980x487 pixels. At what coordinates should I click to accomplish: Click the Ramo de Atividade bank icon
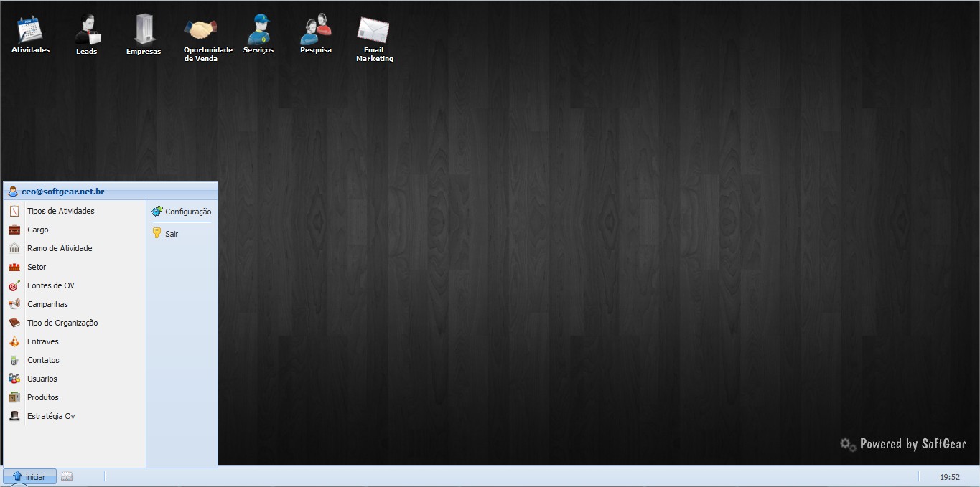[14, 248]
